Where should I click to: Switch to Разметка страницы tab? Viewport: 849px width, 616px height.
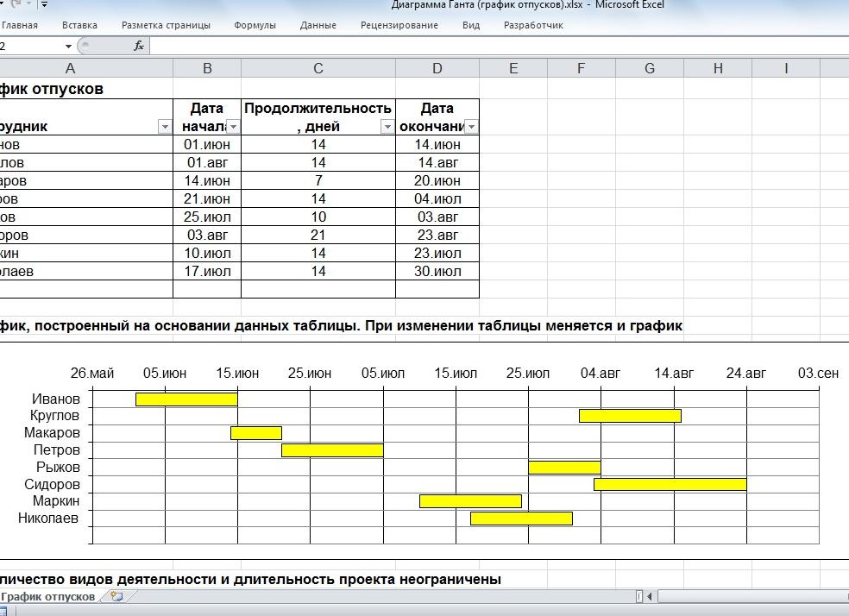pos(166,25)
